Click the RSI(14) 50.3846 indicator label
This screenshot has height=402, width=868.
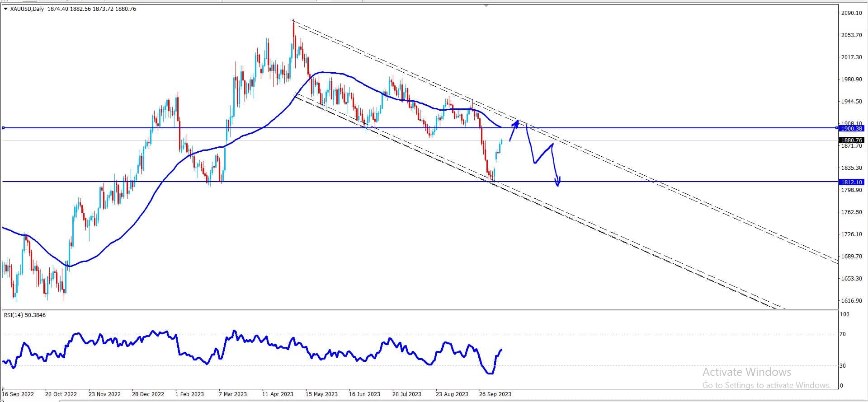[25, 315]
